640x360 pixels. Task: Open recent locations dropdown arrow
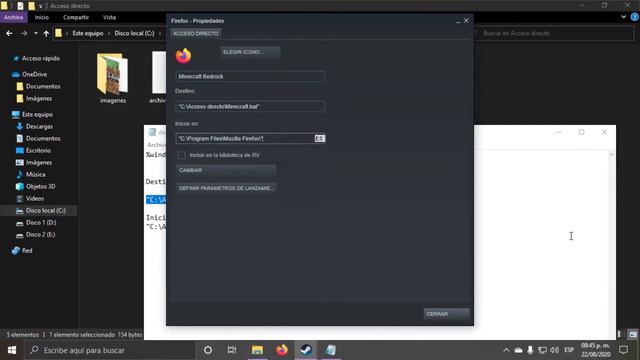(36, 33)
